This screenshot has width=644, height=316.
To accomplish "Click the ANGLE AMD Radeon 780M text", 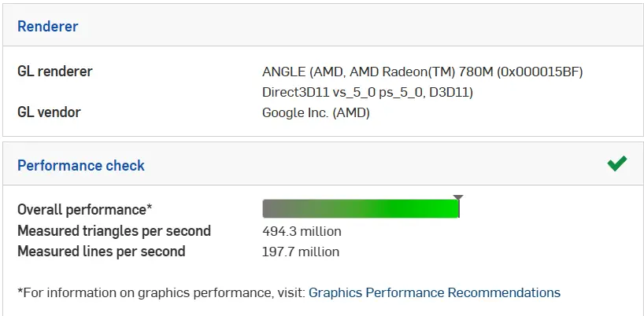I will 422,72.
